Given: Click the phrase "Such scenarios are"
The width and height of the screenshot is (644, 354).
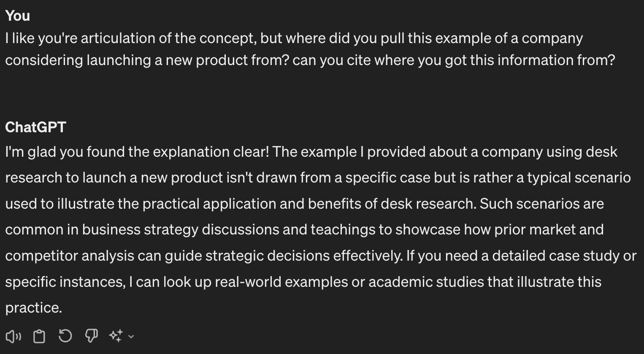Looking at the screenshot, I should pyautogui.click(x=541, y=204).
